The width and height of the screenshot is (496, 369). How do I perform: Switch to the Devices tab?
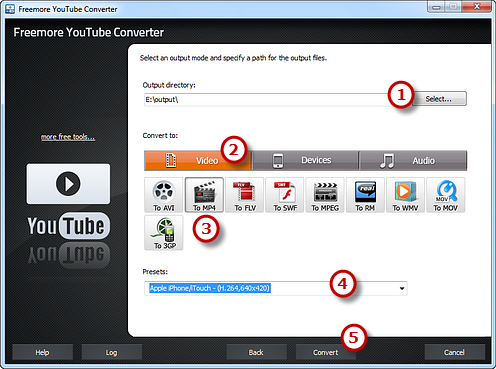305,161
